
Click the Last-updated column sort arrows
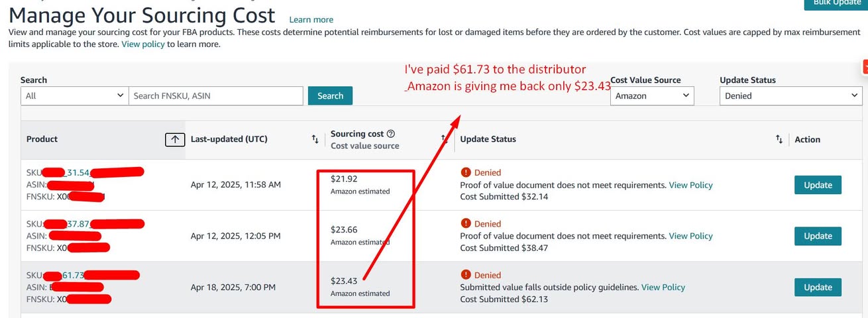[x=315, y=139]
